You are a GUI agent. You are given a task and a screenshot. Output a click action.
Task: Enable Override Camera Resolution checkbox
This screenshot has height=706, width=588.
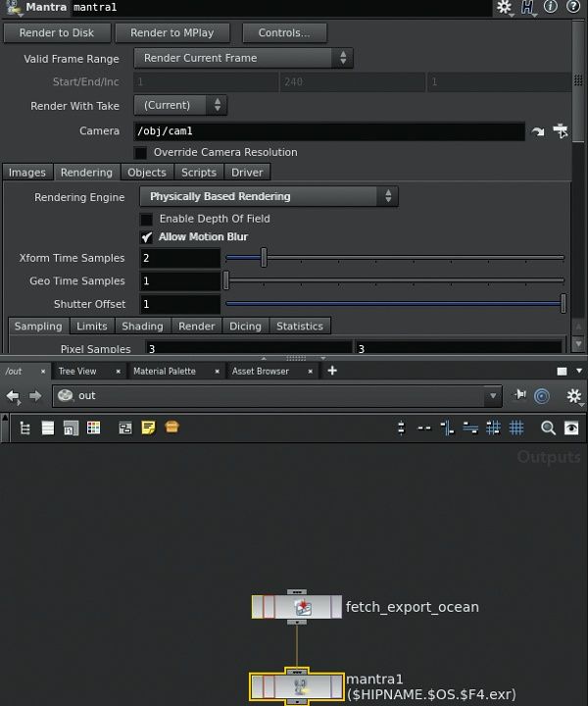pyautogui.click(x=141, y=153)
